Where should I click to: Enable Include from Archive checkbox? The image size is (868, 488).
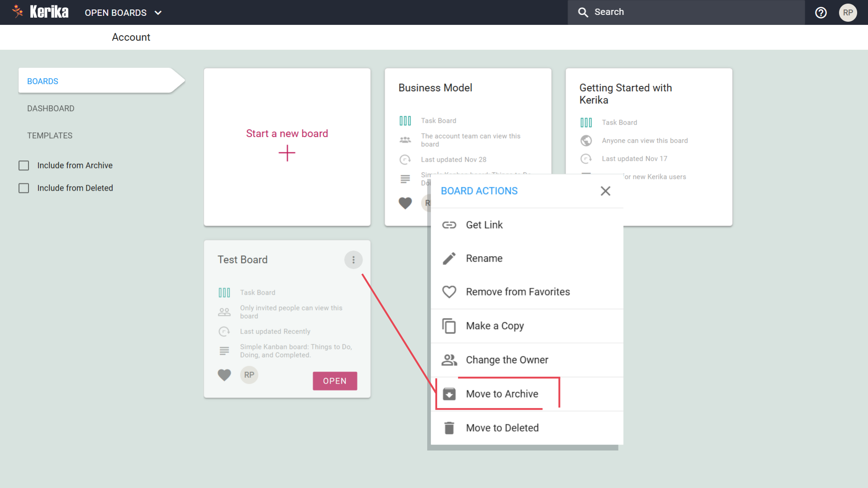[x=24, y=166]
